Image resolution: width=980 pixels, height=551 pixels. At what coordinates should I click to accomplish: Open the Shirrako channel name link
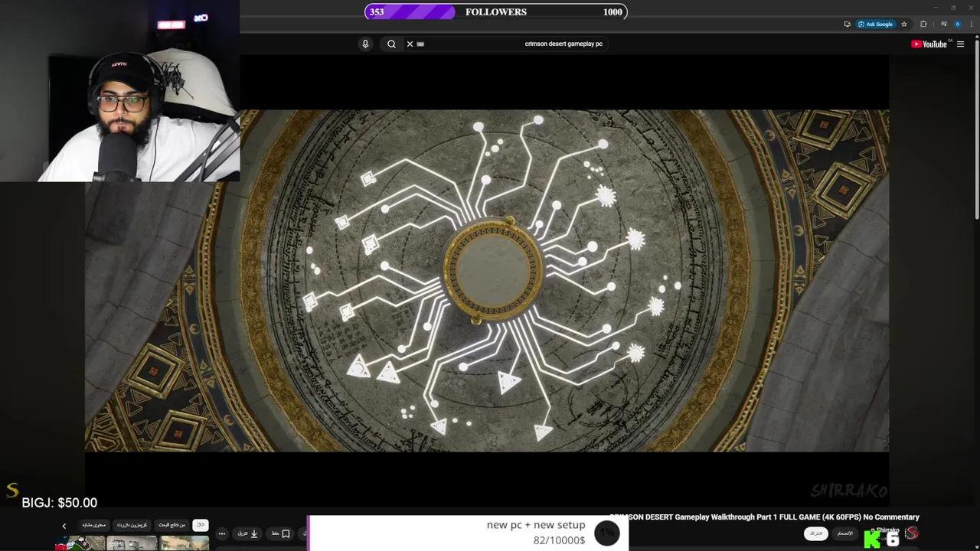pos(888,530)
